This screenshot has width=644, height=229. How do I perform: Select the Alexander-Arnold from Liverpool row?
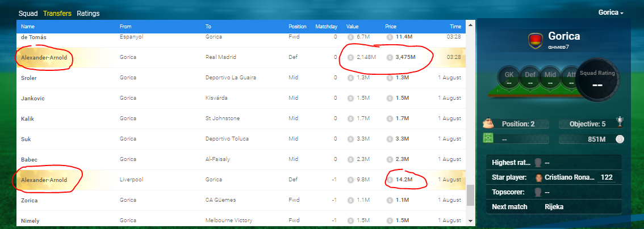(x=241, y=180)
